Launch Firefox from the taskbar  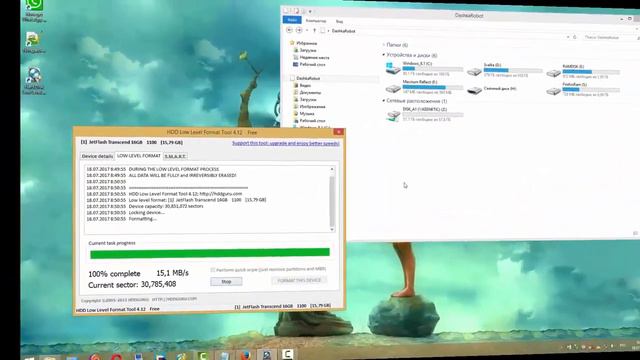(x=245, y=355)
